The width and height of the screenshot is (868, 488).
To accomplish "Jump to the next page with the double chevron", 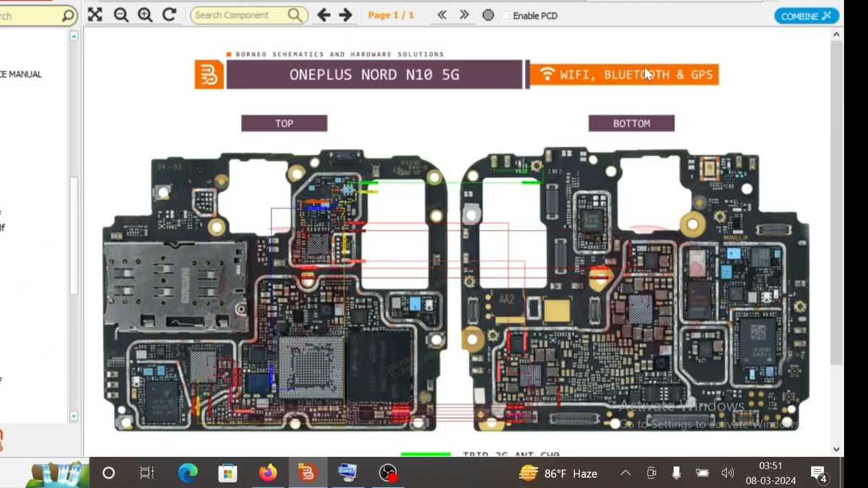I will pyautogui.click(x=464, y=14).
